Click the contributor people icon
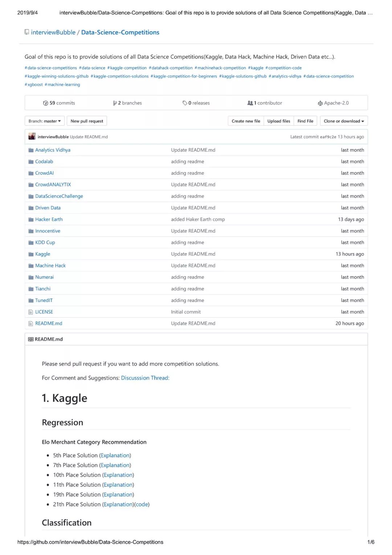 pyautogui.click(x=250, y=103)
